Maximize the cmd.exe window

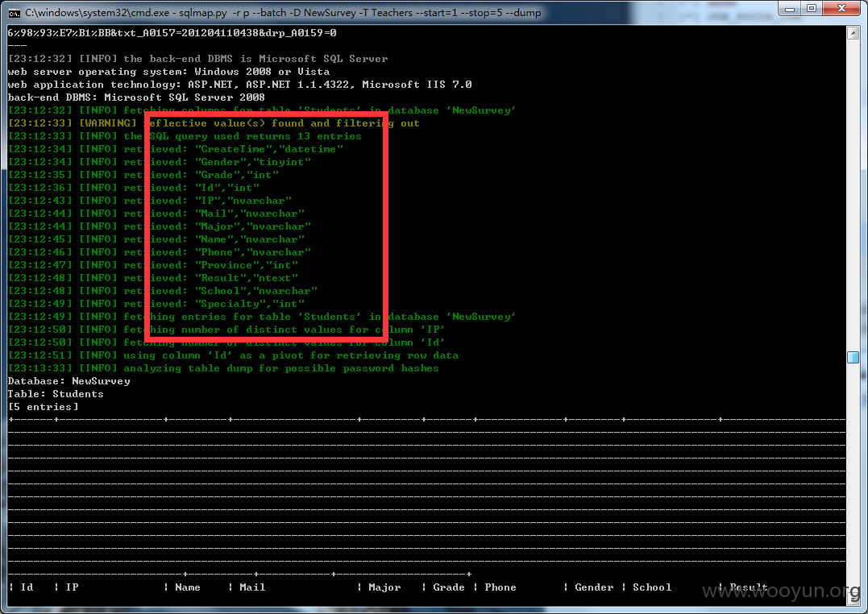812,9
